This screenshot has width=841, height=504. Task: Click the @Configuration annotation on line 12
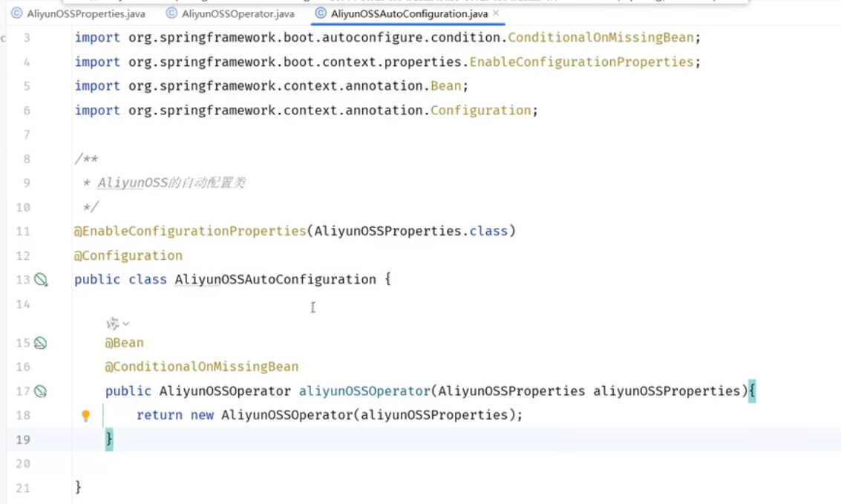click(128, 256)
